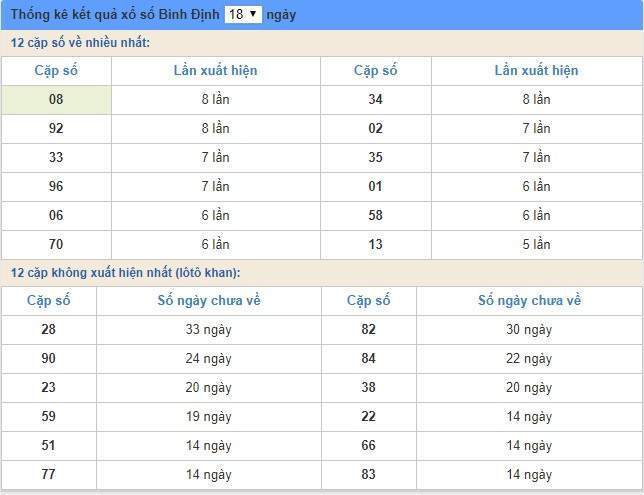
Task: Click pair number 33
Action: 56,157
